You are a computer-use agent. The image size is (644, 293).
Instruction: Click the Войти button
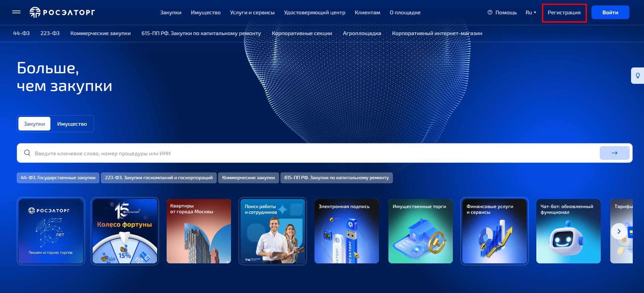tap(610, 12)
